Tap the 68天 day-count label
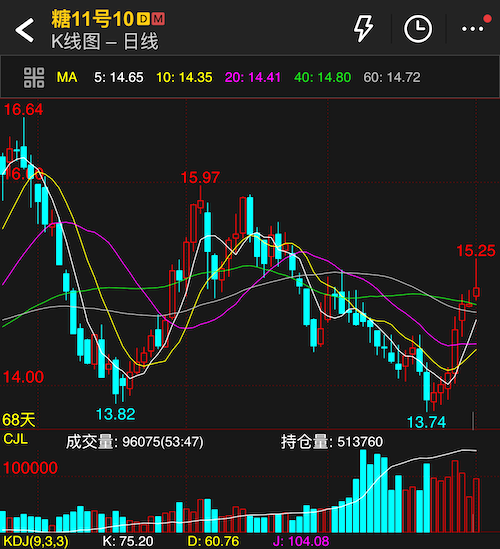This screenshot has height=549, width=500. 19,419
